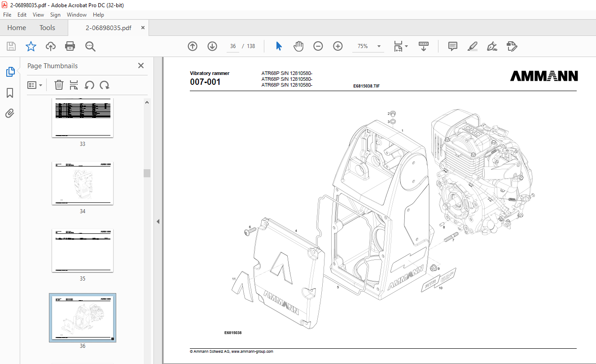
Task: Open the fit page width options
Action: point(400,46)
